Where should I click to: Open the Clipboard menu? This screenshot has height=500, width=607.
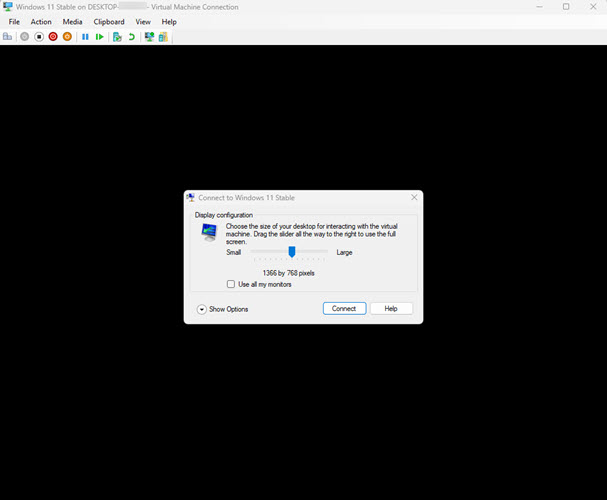[109, 22]
